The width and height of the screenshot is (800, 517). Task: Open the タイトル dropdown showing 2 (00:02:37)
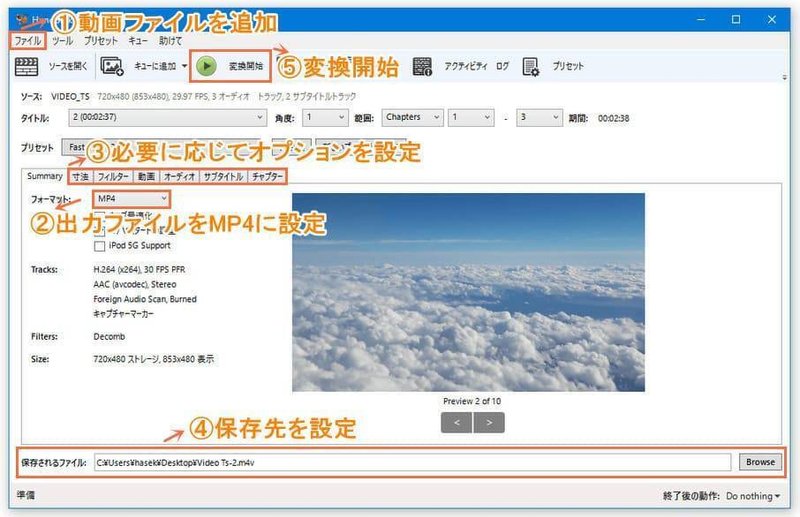click(x=167, y=118)
